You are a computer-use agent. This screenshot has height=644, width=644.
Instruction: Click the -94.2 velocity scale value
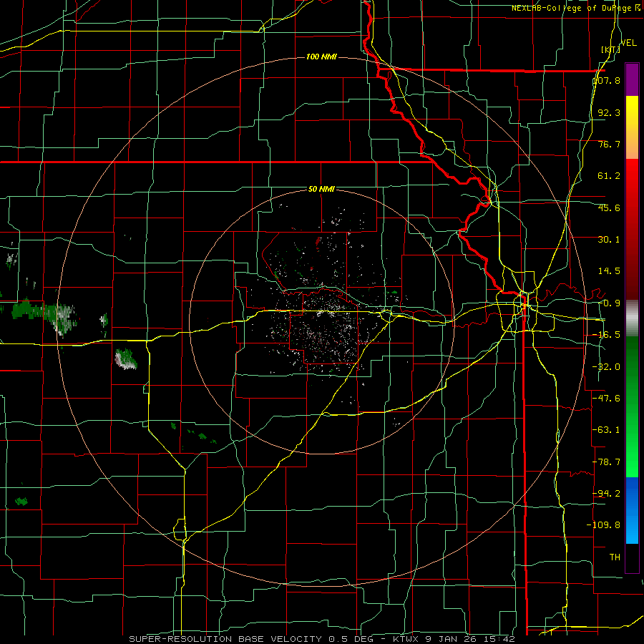[606, 493]
